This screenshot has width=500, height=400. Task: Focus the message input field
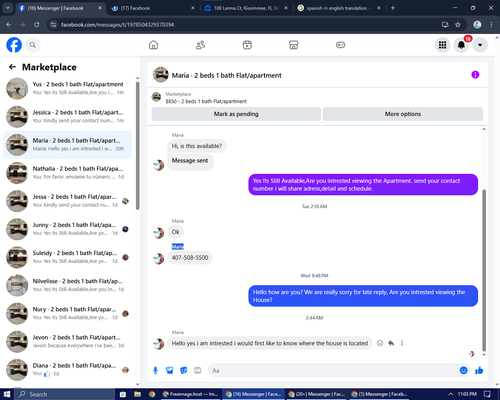click(x=333, y=370)
